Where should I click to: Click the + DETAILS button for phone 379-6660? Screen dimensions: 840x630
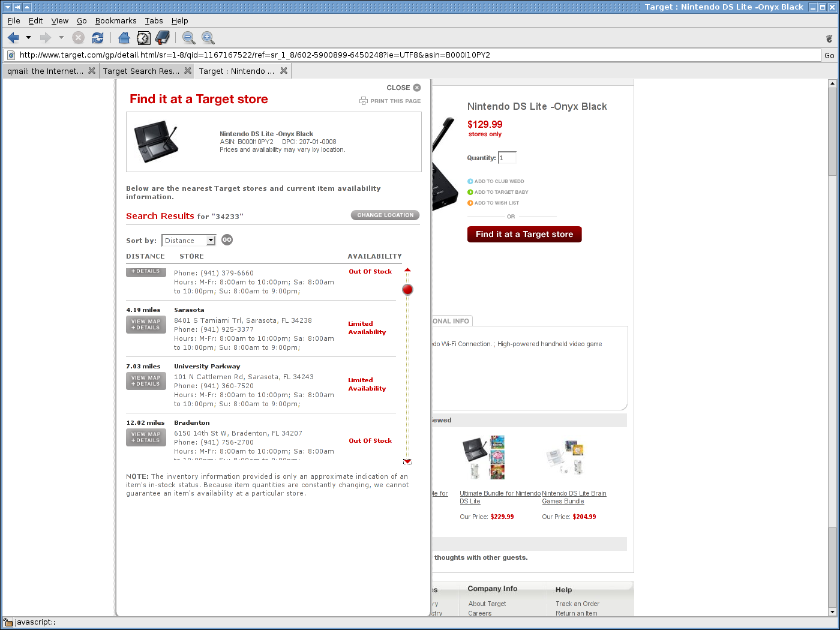[x=146, y=272]
